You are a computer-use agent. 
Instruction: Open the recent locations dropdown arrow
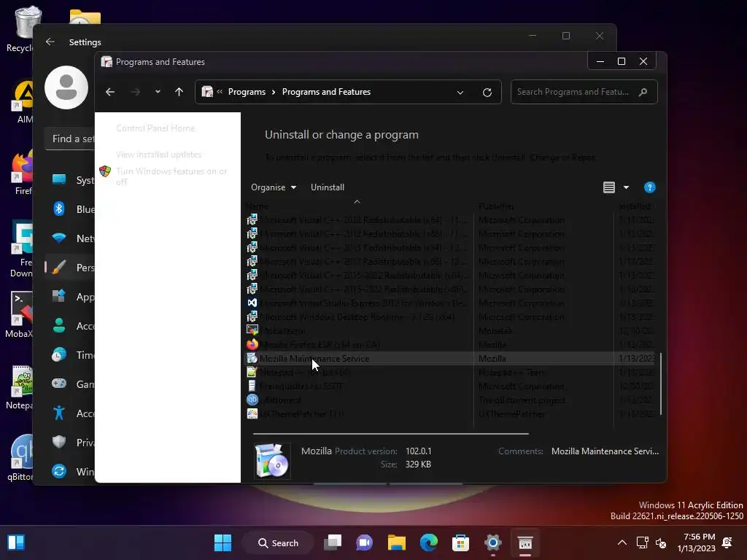tap(158, 92)
